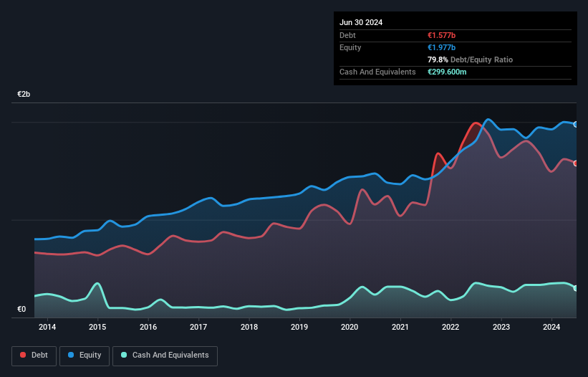Click Cash And Equivalents label in tooltip
The image size is (588, 377).
(377, 72)
